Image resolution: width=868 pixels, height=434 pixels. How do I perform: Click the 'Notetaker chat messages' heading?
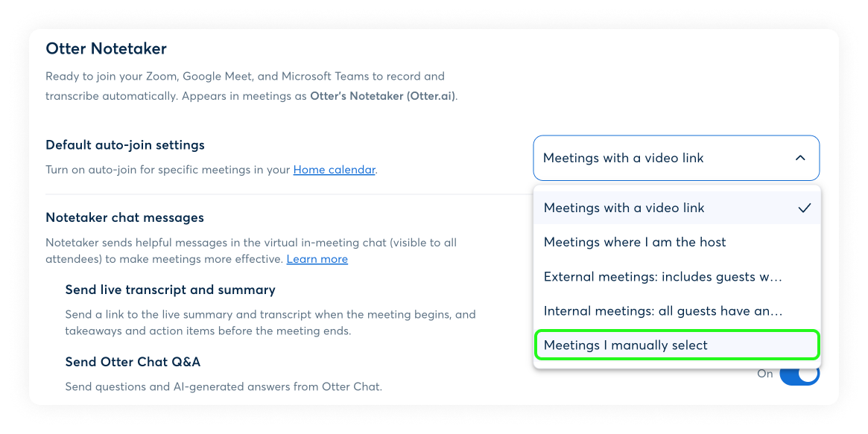[x=124, y=218]
